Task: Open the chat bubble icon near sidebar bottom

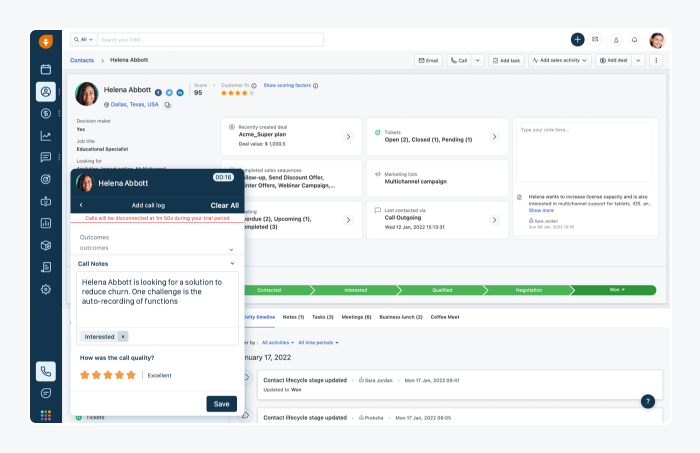Action: (x=46, y=393)
